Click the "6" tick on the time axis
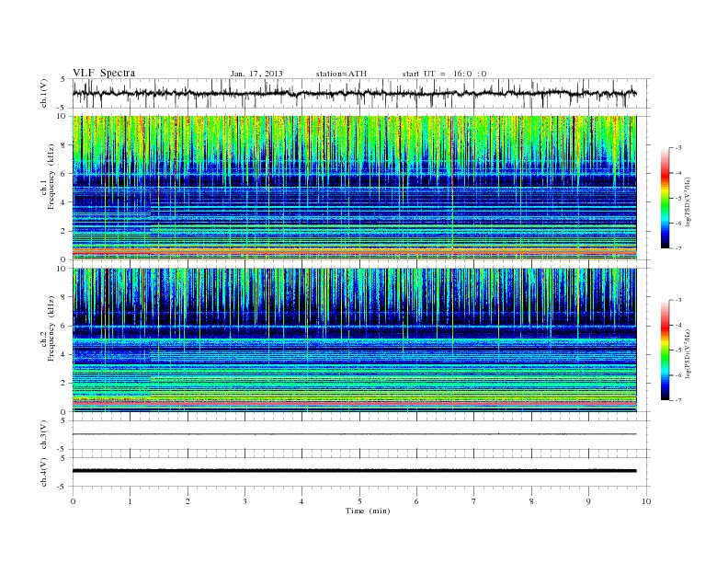This screenshot has height=563, width=728. pyautogui.click(x=416, y=501)
